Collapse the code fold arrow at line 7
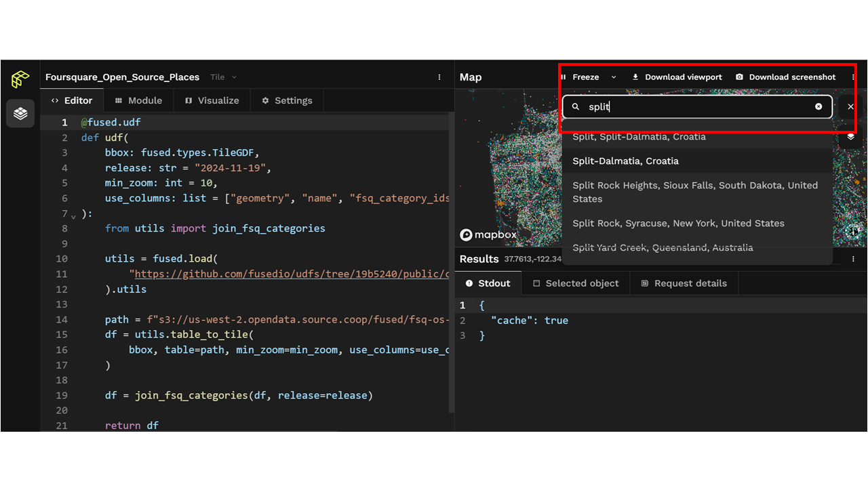 [73, 216]
